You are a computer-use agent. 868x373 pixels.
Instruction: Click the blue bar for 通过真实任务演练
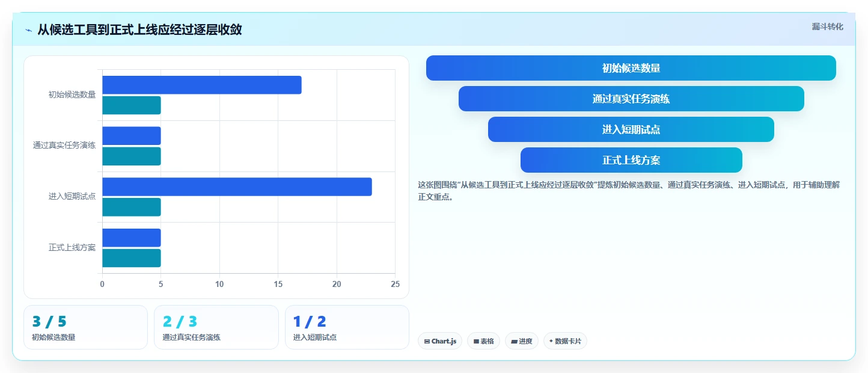click(132, 136)
